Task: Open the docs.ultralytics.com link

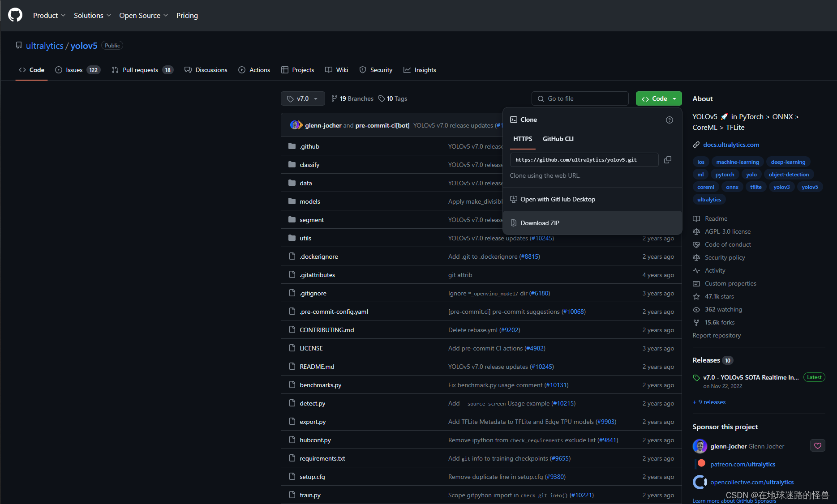Action: pyautogui.click(x=731, y=145)
